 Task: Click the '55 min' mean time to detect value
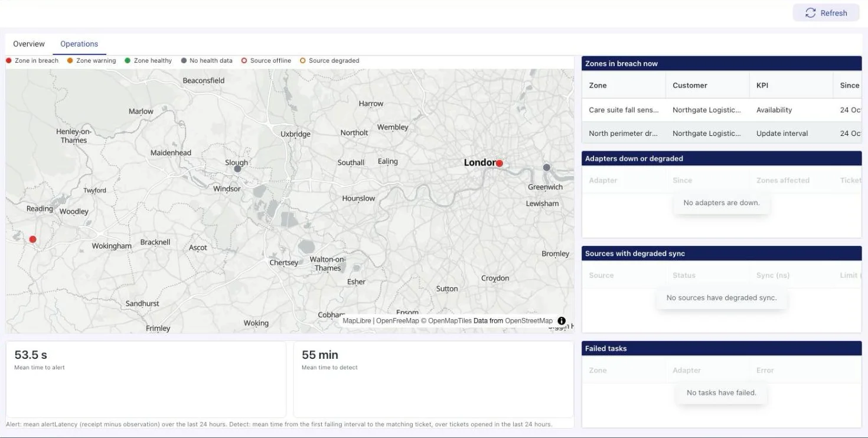[x=320, y=355]
